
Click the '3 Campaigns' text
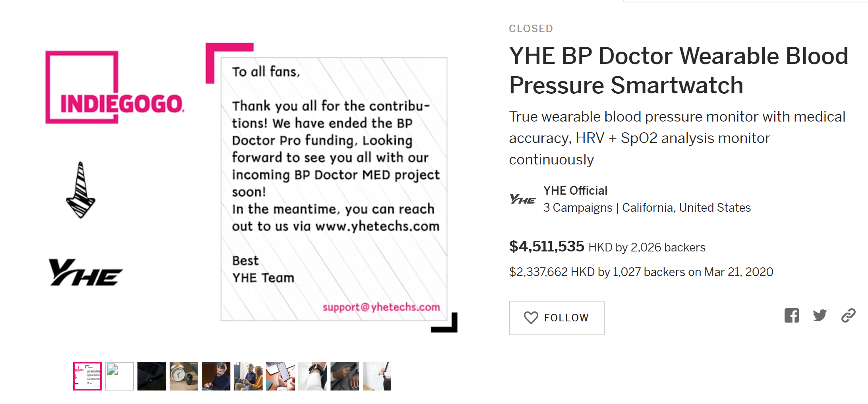point(578,208)
